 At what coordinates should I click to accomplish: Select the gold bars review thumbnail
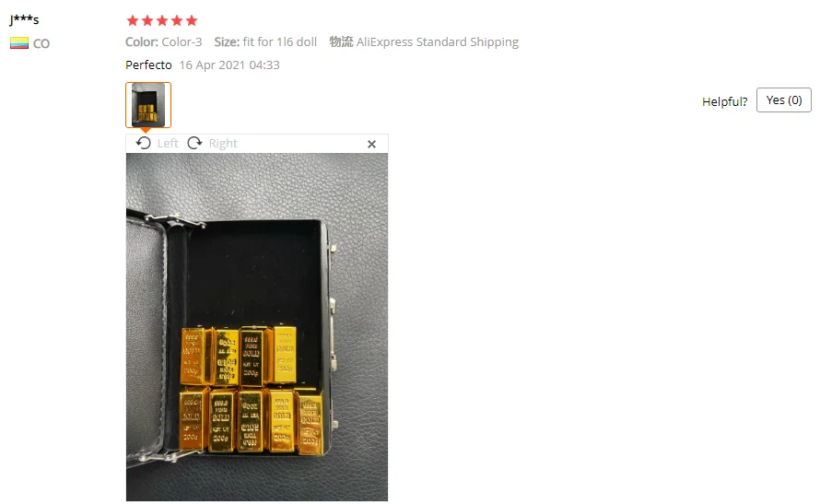(148, 104)
